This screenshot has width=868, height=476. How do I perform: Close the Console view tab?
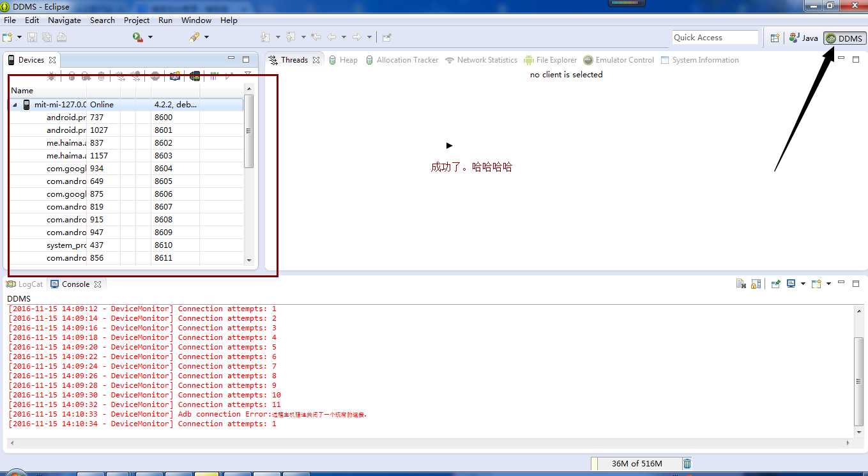[98, 284]
